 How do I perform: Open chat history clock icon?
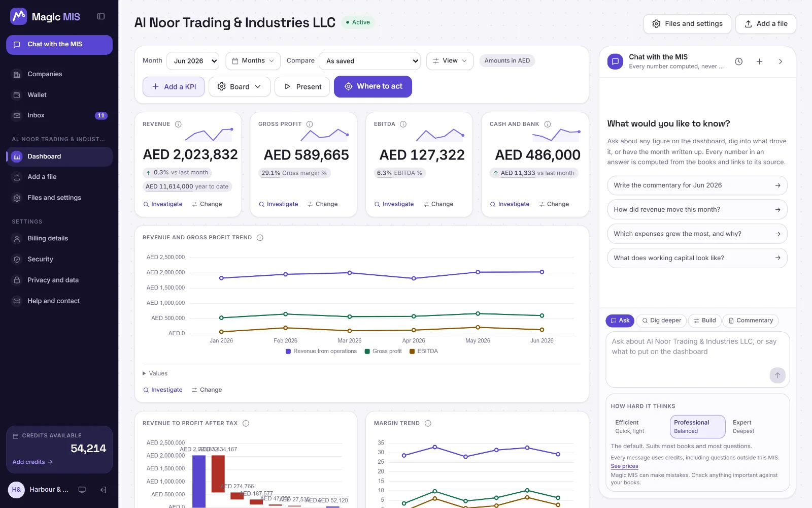pos(739,61)
